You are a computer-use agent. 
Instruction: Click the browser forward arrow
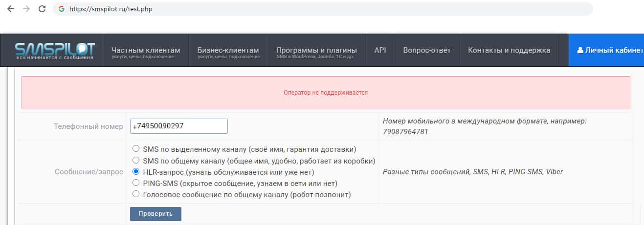pyautogui.click(x=26, y=9)
